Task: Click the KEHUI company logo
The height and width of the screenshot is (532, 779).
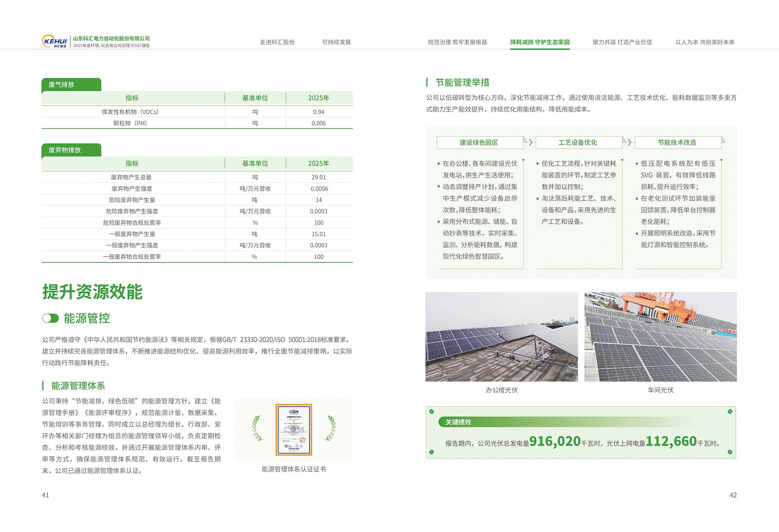Action: click(55, 41)
